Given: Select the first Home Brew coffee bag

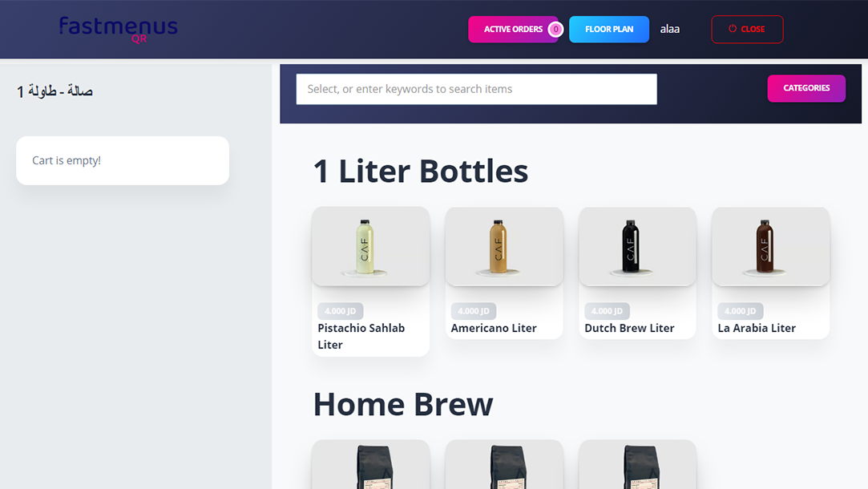Looking at the screenshot, I should click(371, 465).
